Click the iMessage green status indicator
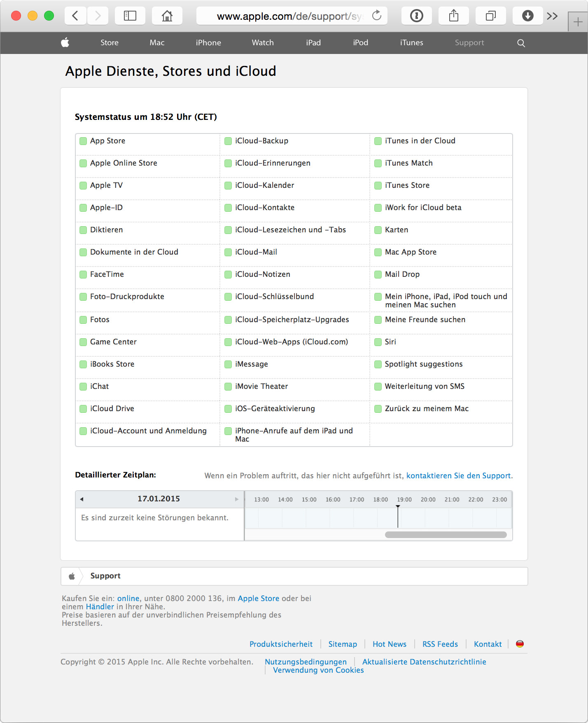Viewport: 588px width, 723px height. [x=228, y=364]
